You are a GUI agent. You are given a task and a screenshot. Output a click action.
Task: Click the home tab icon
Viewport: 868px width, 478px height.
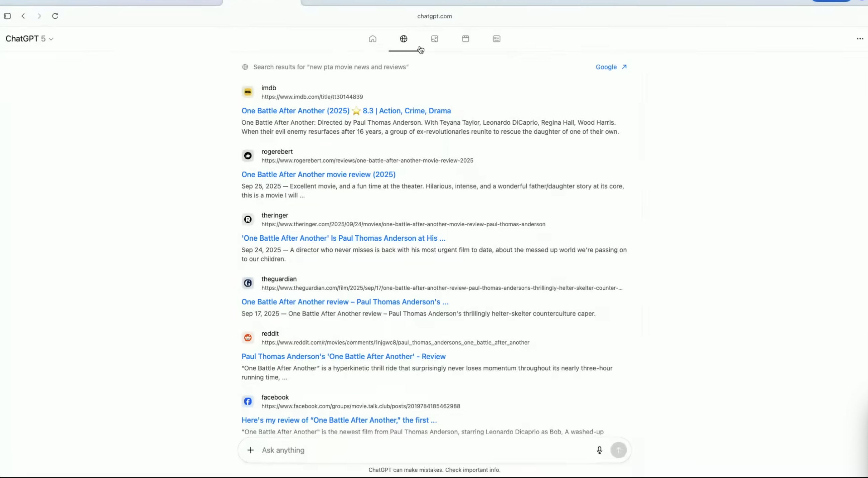[372, 39]
